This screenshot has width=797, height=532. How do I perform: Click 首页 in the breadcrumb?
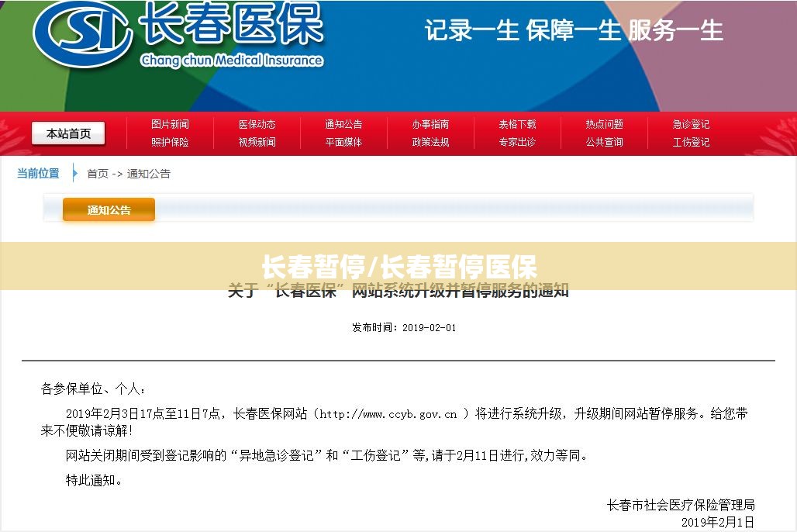(98, 174)
